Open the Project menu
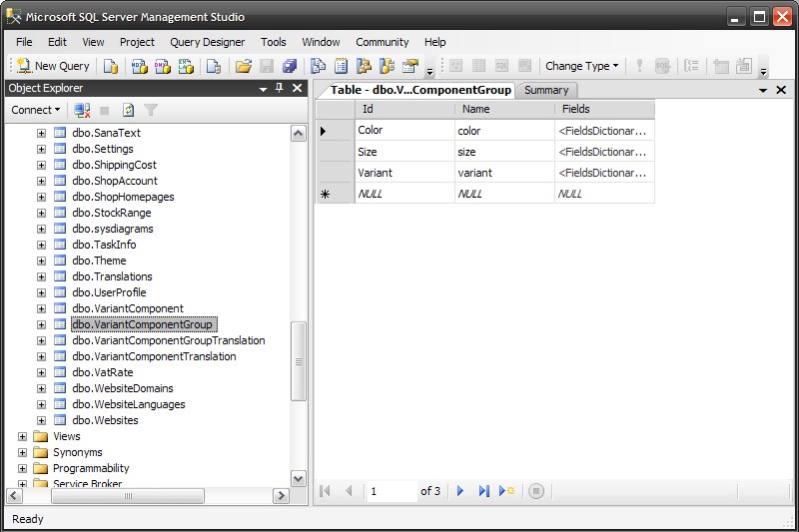 pos(137,42)
